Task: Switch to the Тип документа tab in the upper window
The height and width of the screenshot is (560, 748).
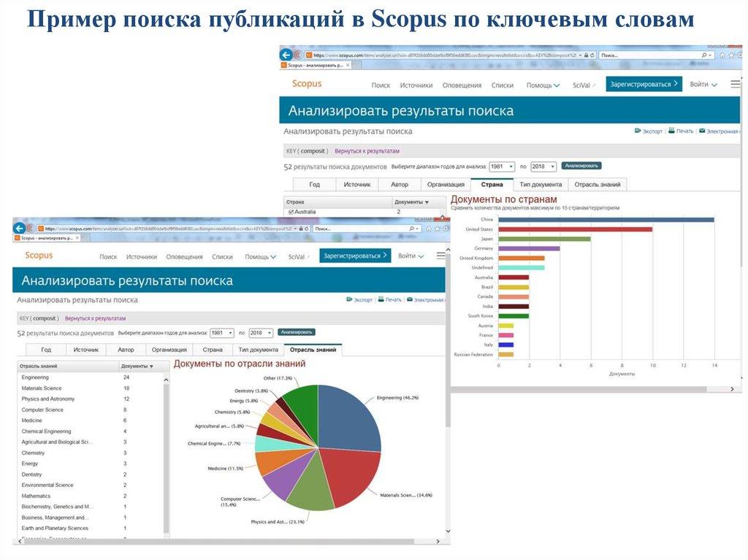Action: 540,185
